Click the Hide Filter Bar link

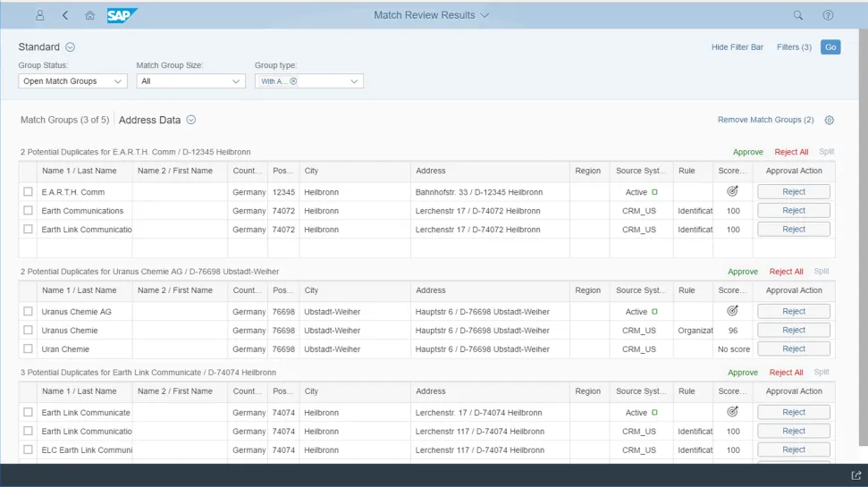click(737, 47)
